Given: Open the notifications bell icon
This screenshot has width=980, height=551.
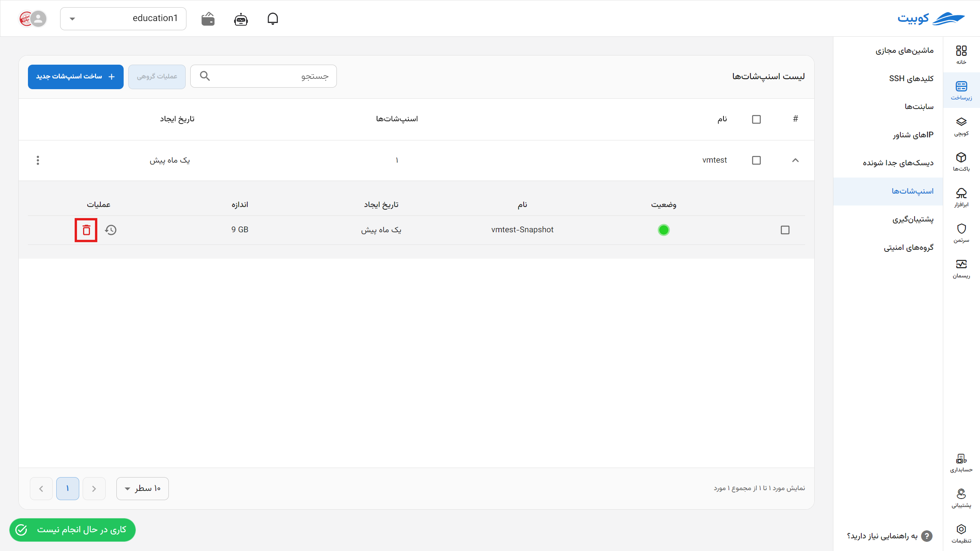Looking at the screenshot, I should (x=273, y=18).
